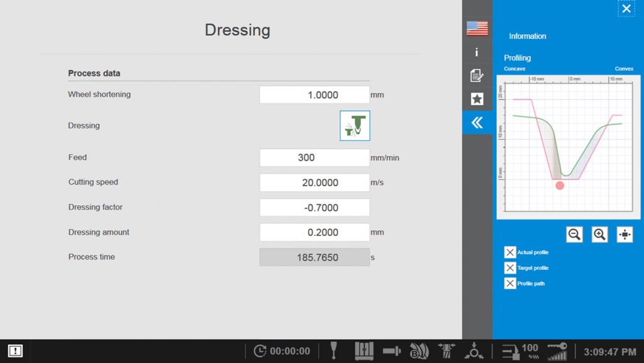
Task: Zoom out of the profile graph
Action: click(574, 235)
